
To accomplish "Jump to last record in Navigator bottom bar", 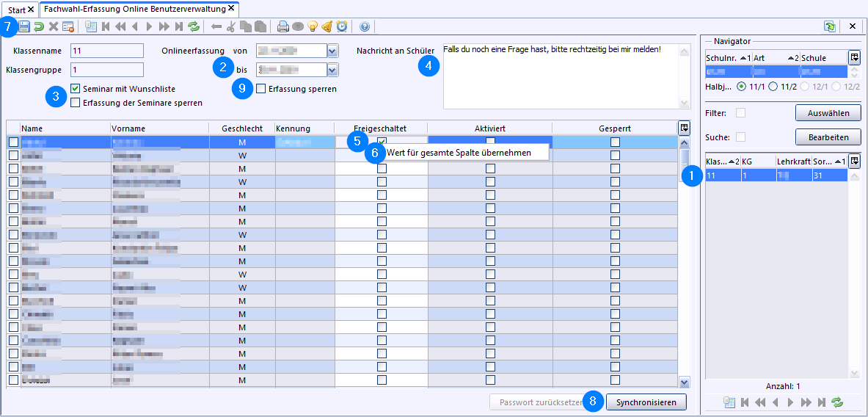I will (822, 402).
